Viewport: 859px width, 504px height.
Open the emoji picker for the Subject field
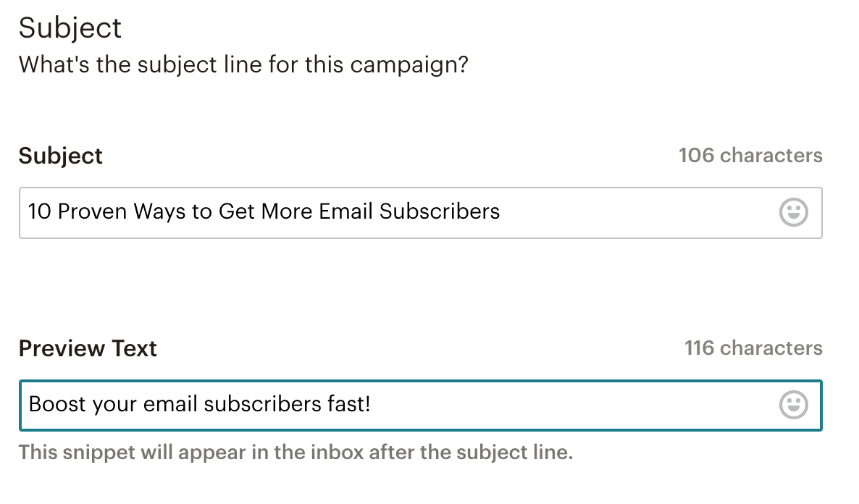[x=793, y=213]
